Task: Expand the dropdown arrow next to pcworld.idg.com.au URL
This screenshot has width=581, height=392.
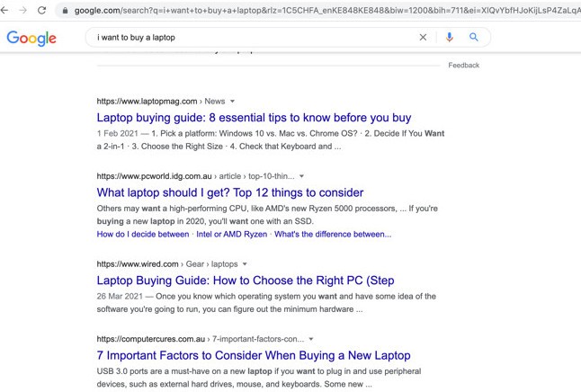Action: [301, 176]
